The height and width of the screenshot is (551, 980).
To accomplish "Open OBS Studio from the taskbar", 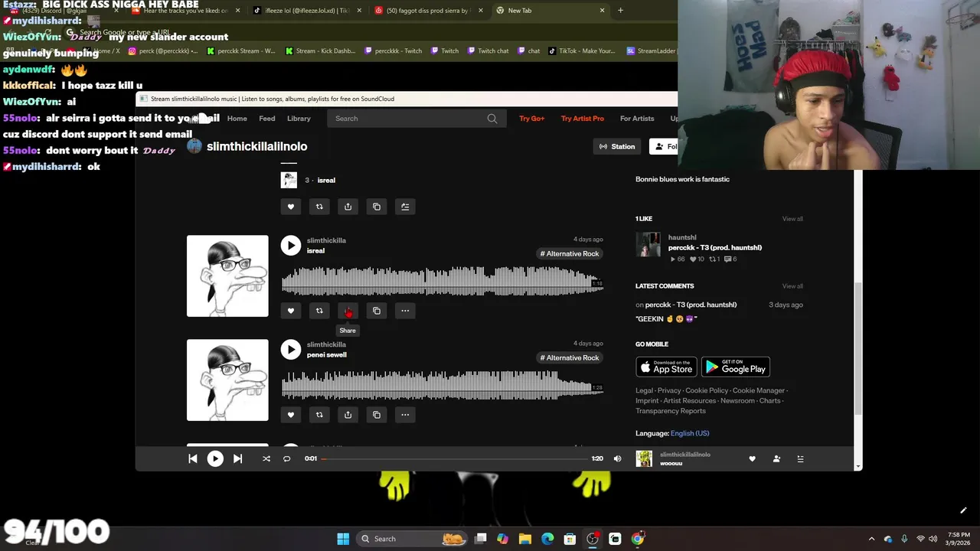I will pos(593,539).
